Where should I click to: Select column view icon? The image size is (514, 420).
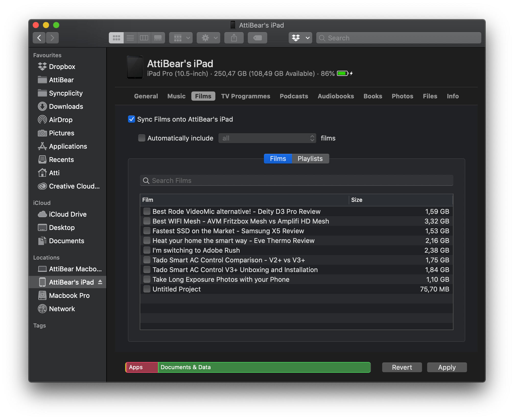coord(144,38)
